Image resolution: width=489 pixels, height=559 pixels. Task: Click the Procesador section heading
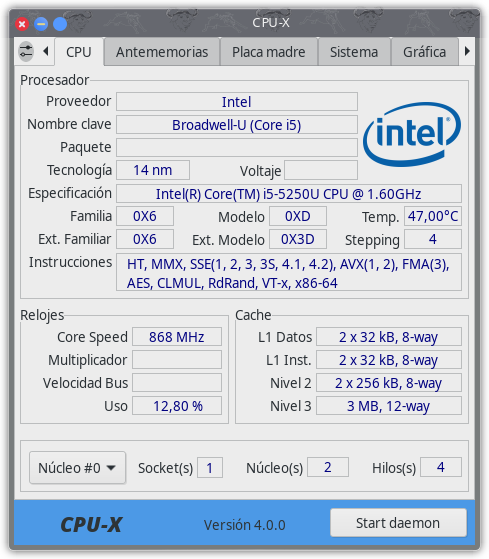[x=55, y=80]
